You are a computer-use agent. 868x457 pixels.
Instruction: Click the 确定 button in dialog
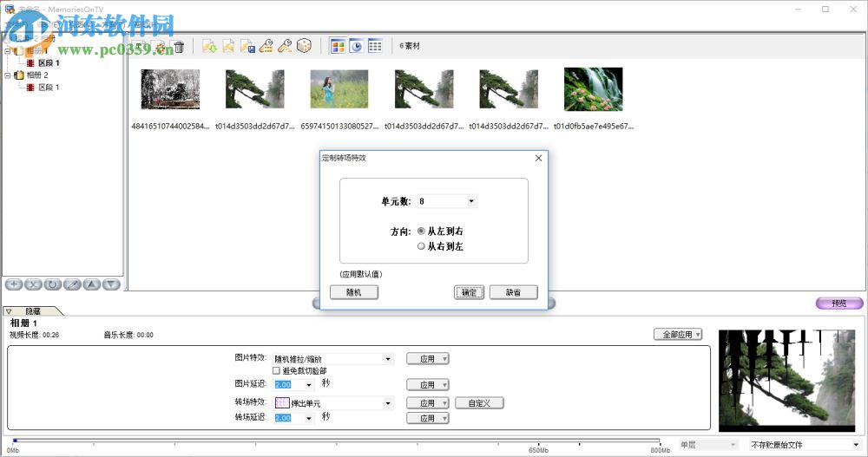[469, 292]
